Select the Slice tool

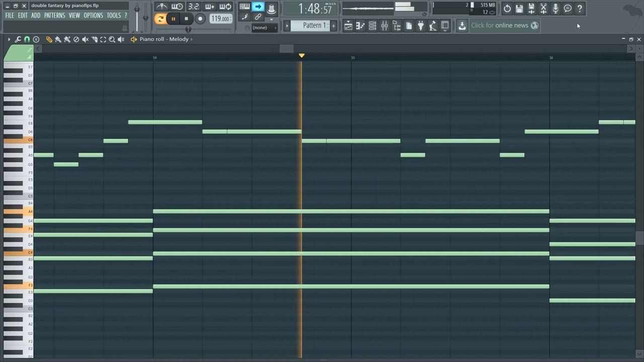point(94,39)
